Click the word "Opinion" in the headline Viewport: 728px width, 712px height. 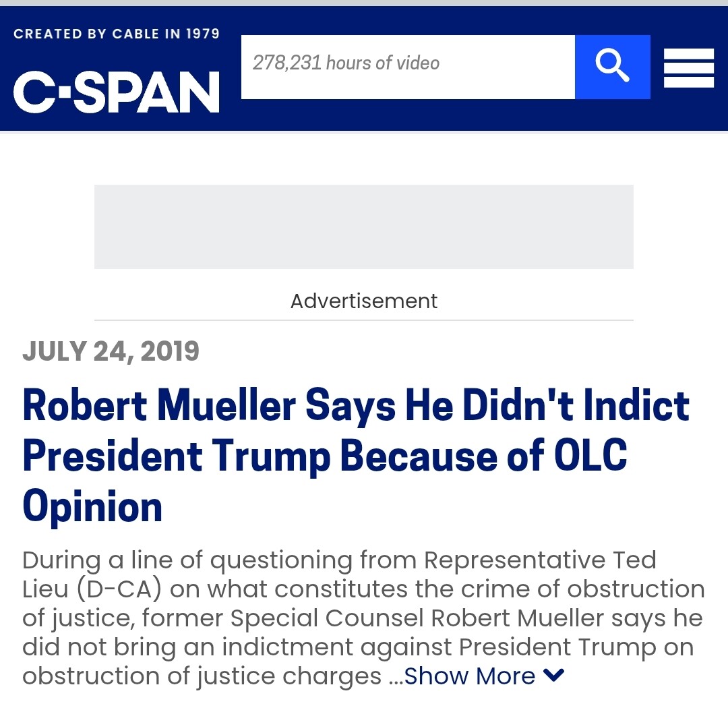coord(92,508)
